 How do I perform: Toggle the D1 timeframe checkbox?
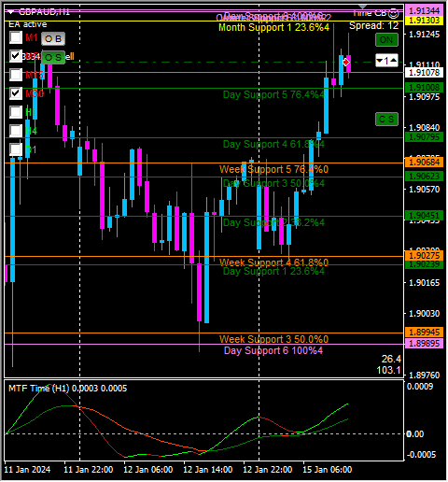pos(16,149)
